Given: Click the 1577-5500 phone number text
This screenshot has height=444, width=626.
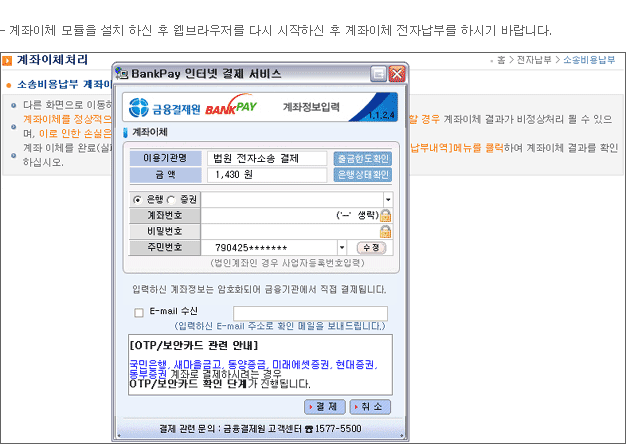Looking at the screenshot, I should click(338, 429).
